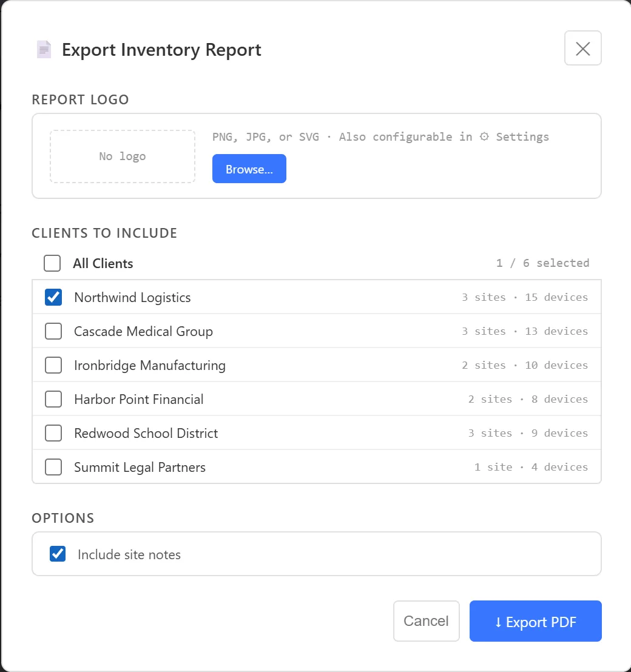Click the '1 / 6 selected' counter

(x=542, y=263)
